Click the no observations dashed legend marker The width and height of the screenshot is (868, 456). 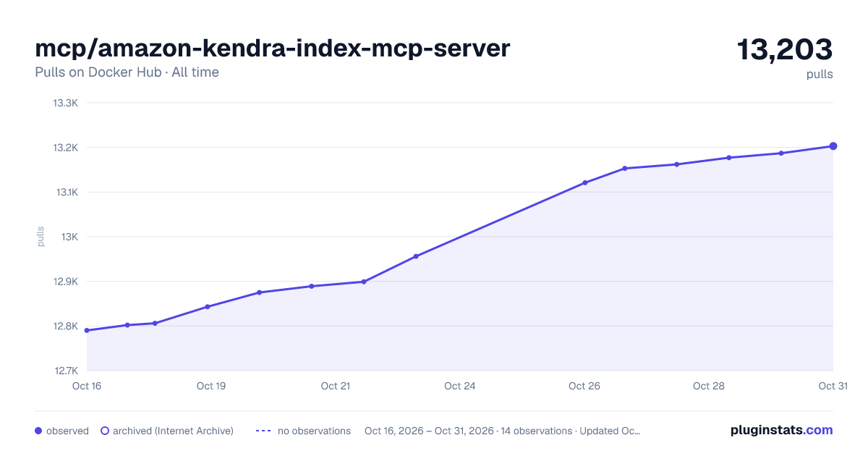pos(263,431)
